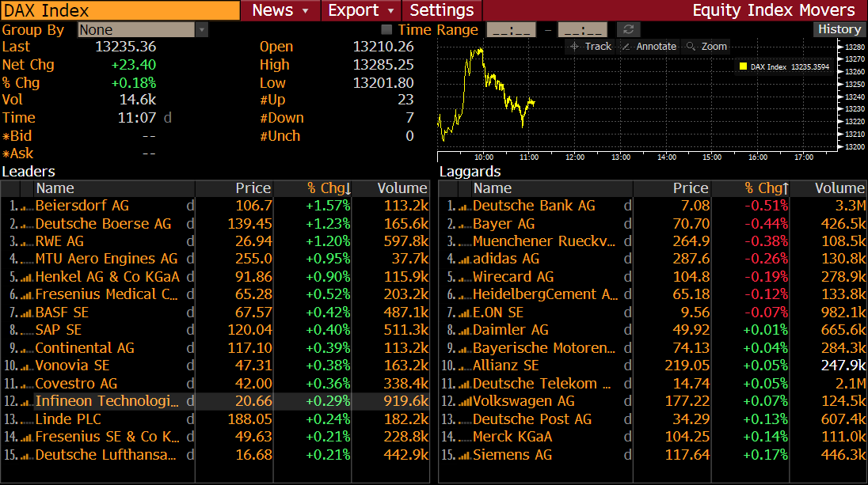
Task: Click the bar-chart icon beside Henkel AG
Action: (26, 277)
